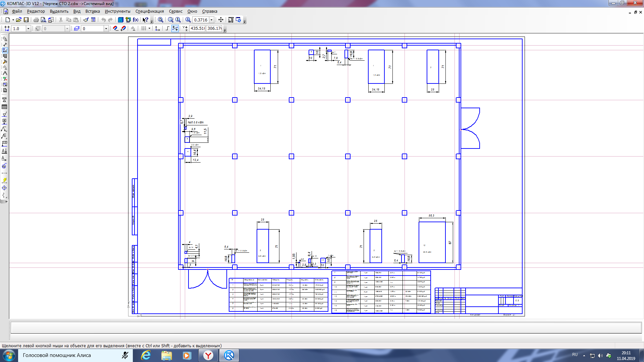Screen dimensions: 644x362
Task: Open the Инструменты menu
Action: pyautogui.click(x=117, y=11)
